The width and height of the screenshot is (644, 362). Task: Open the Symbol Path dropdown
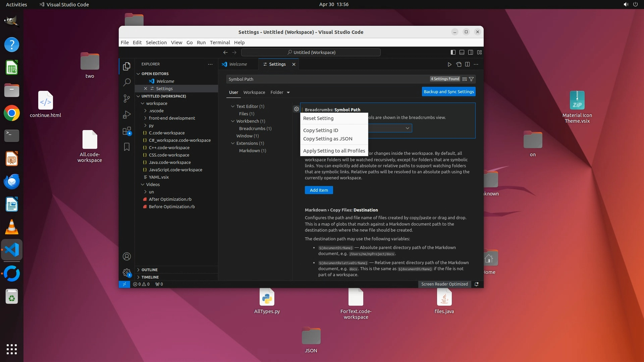(407, 128)
